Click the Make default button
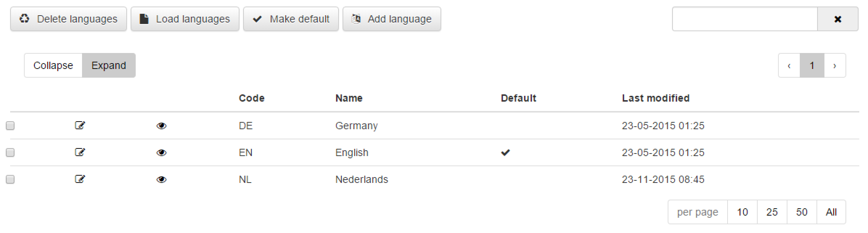 click(291, 19)
